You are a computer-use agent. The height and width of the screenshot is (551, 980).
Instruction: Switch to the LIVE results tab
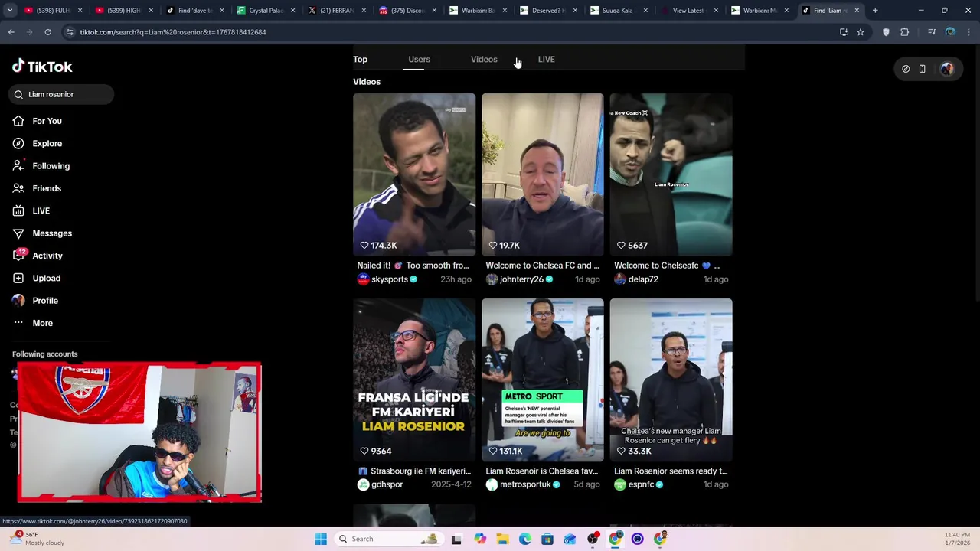(546, 59)
